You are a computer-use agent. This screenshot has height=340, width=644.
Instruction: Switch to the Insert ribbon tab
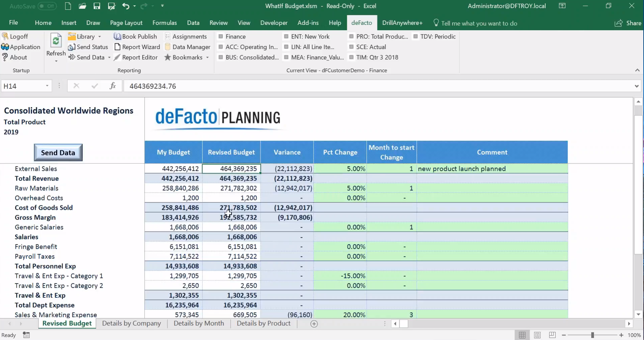click(x=69, y=23)
